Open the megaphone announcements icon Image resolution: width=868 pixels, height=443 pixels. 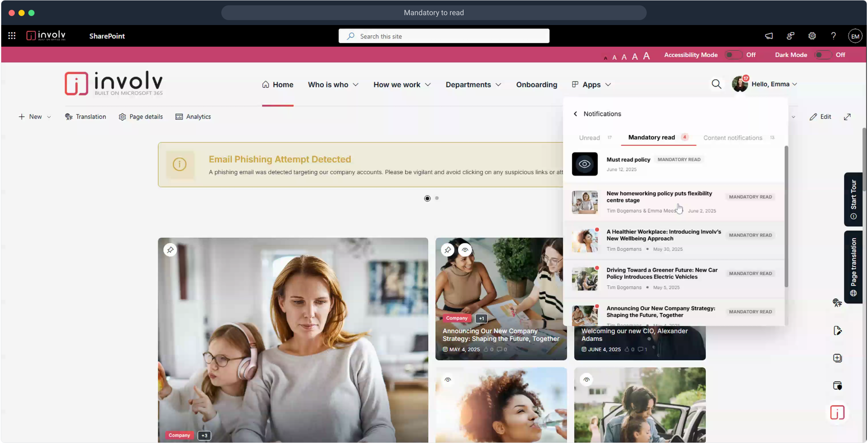click(769, 36)
